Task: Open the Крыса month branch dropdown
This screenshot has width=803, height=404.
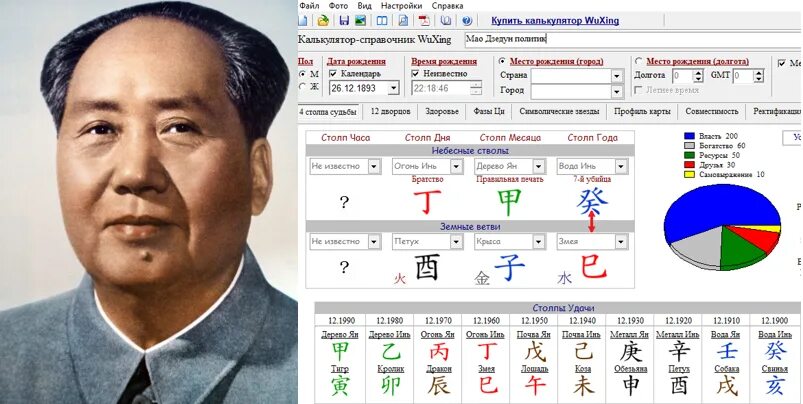Action: tap(539, 241)
